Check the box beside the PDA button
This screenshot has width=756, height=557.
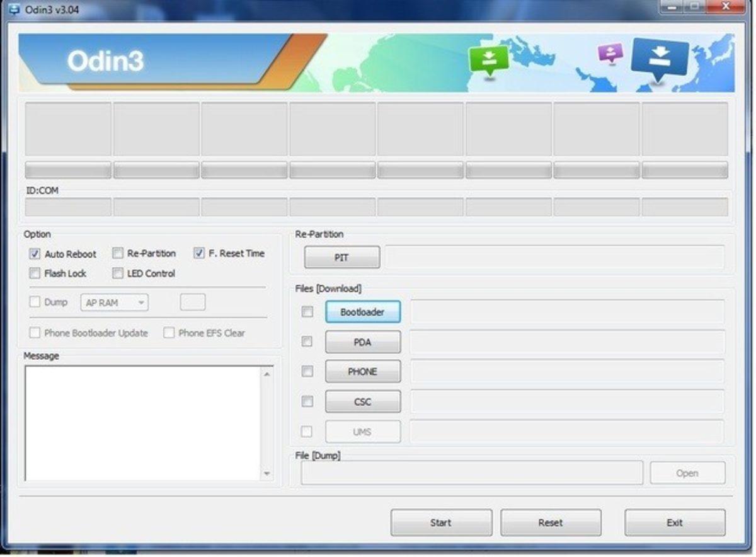coord(307,342)
